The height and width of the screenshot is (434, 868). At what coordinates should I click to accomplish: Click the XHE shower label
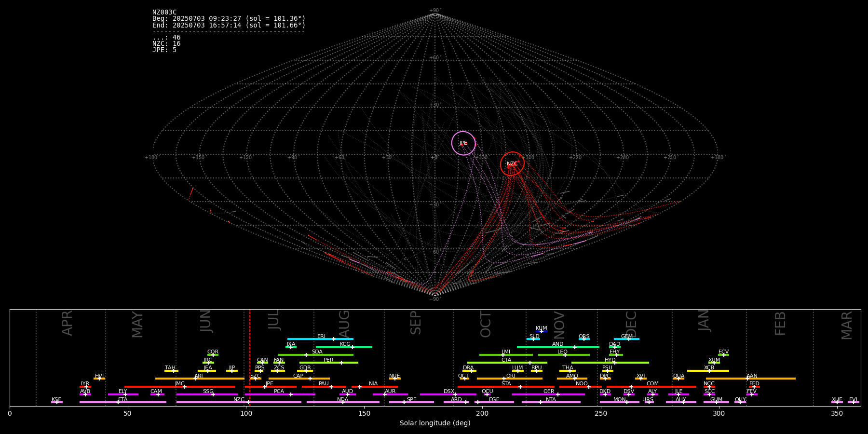[x=837, y=400]
